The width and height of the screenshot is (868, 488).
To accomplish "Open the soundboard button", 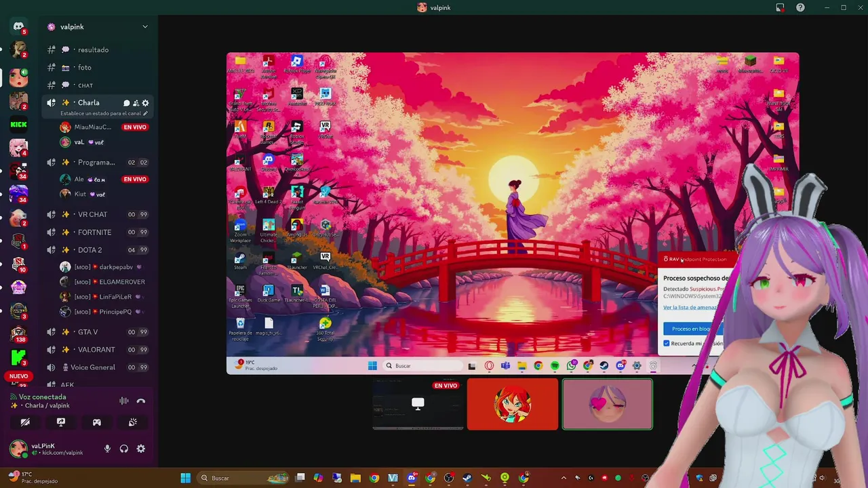I will click(x=133, y=422).
